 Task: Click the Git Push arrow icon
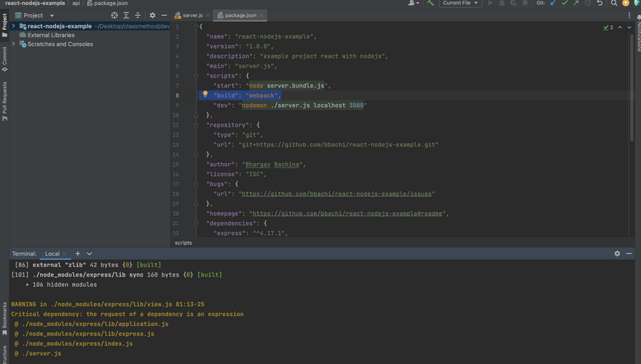coord(576,4)
